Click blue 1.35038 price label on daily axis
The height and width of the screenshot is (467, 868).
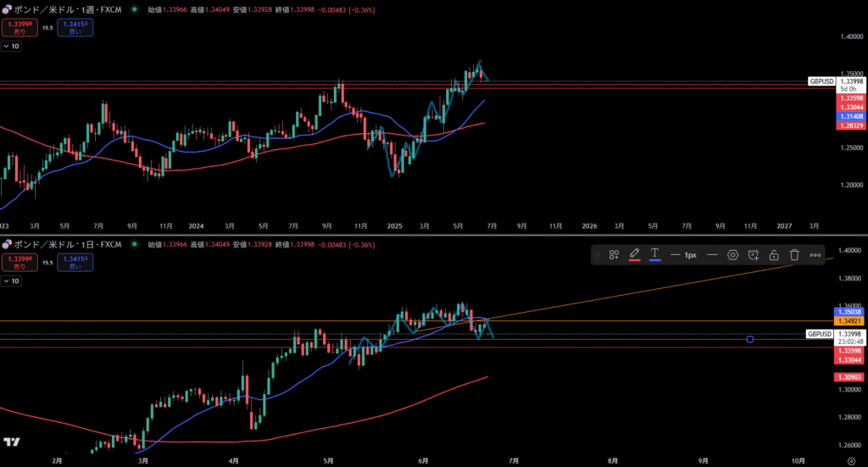point(849,312)
